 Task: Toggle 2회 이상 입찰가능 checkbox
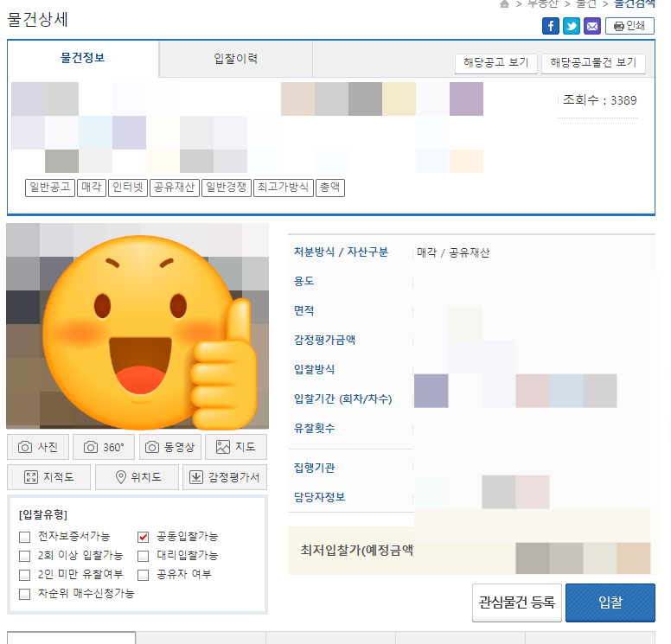coord(25,556)
